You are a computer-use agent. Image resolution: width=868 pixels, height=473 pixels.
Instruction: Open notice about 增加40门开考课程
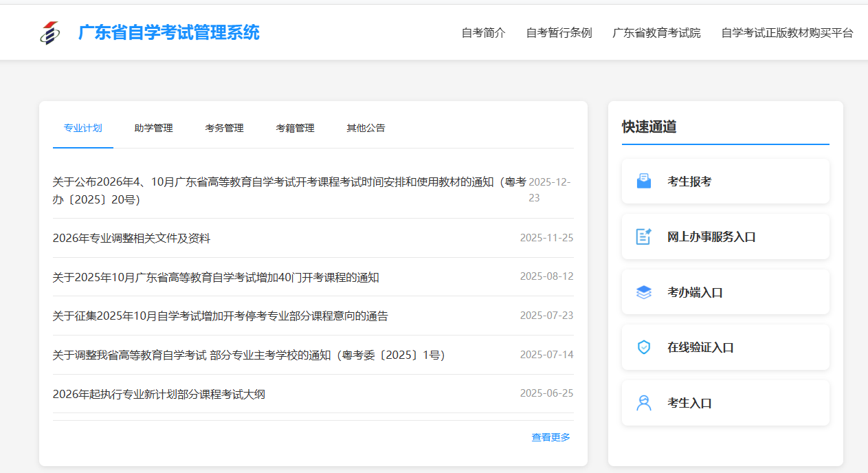pos(216,278)
